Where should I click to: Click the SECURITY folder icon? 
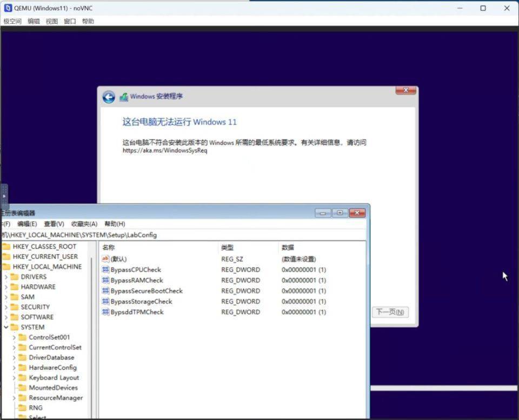15,307
